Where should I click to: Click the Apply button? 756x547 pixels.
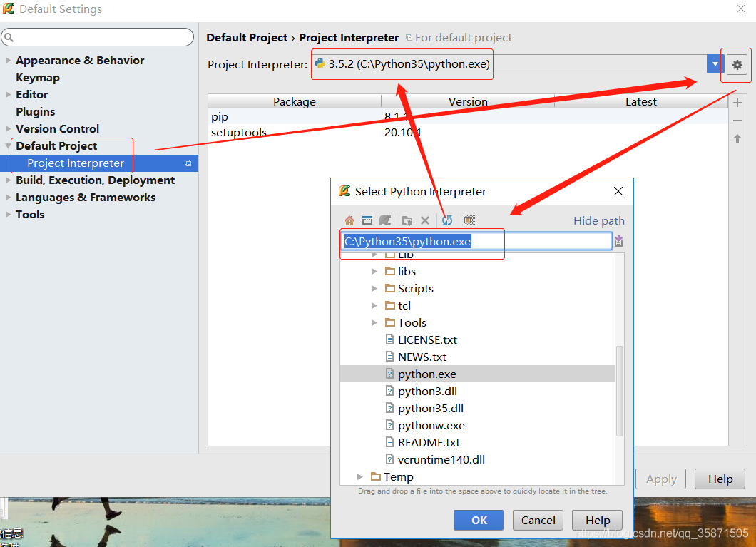[660, 479]
